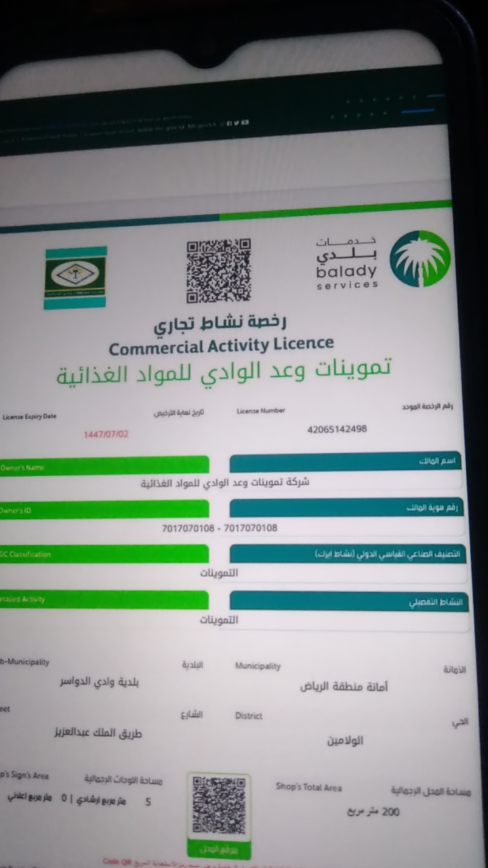Tap the green Owner's ID header
Image resolution: width=488 pixels, height=868 pixels.
coord(103,509)
